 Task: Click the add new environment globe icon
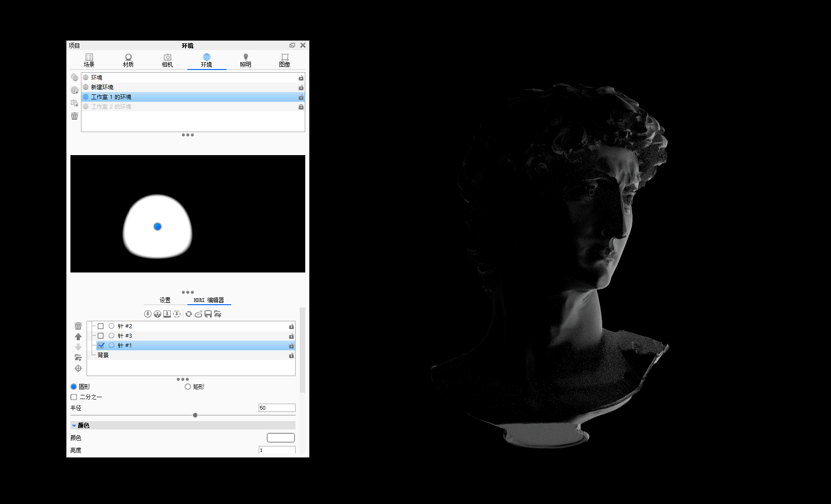[x=74, y=90]
